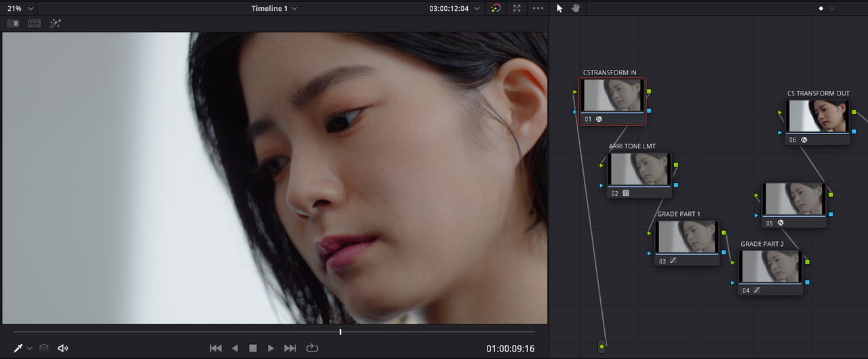The width and height of the screenshot is (868, 359).
Task: Open the Timeline 1 selector dropdown
Action: click(x=274, y=8)
